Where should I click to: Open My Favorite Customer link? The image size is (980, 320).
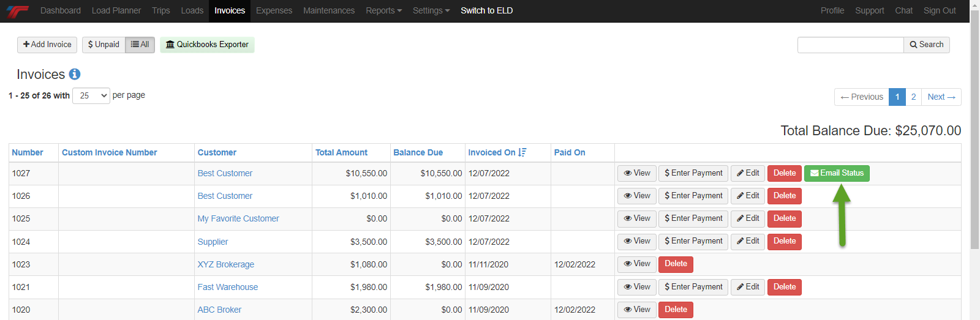(238, 218)
